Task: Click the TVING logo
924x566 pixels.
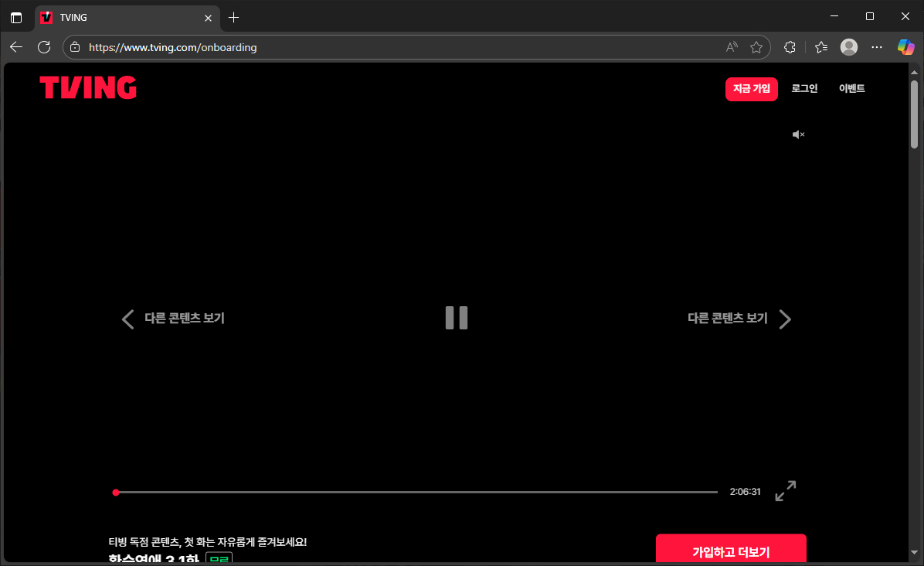Action: pos(87,87)
